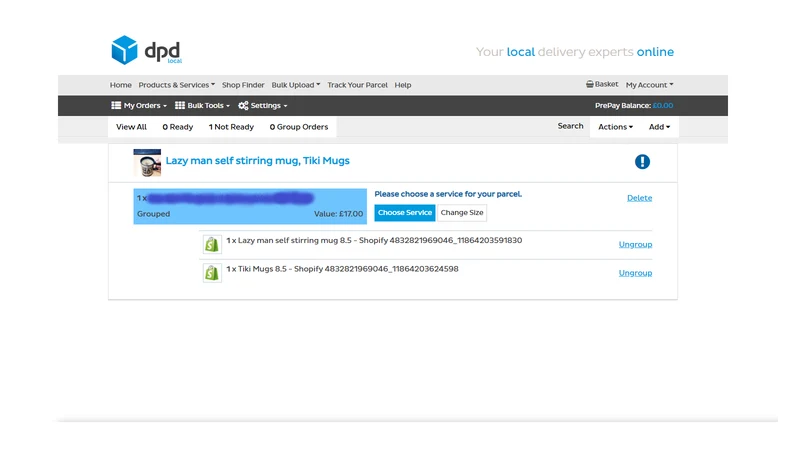The width and height of the screenshot is (800, 450).
Task: Open the mug product thumbnail image
Action: (x=147, y=163)
